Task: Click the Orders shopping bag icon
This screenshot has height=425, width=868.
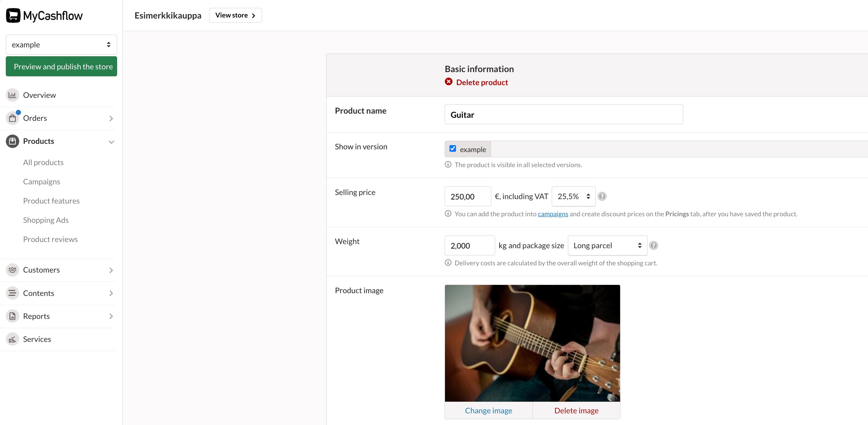Action: 12,118
